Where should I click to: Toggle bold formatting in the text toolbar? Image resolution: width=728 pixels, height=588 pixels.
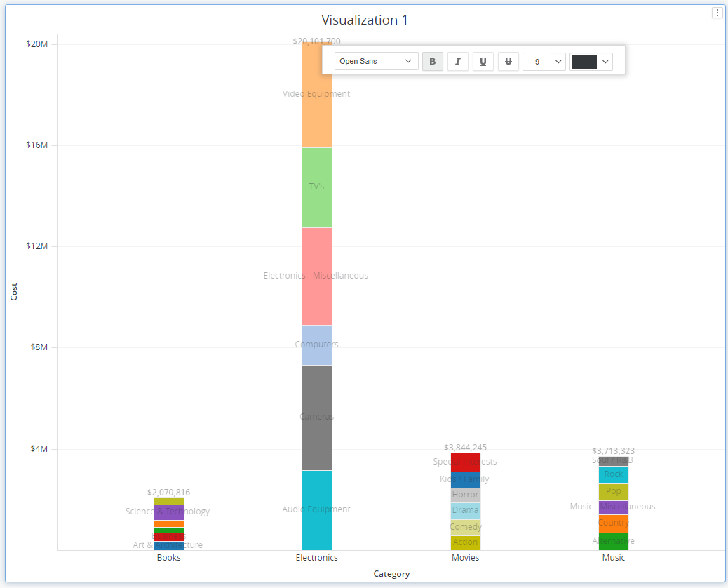[432, 62]
